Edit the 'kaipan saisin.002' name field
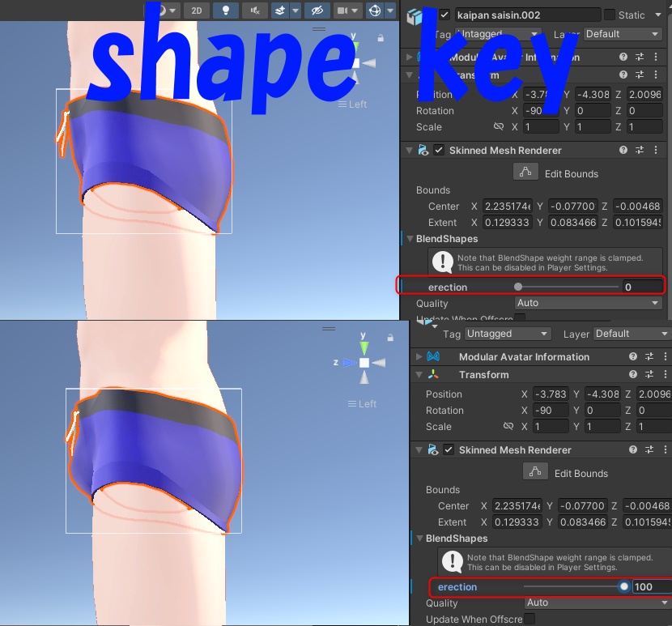This screenshot has width=672, height=626. pyautogui.click(x=528, y=15)
